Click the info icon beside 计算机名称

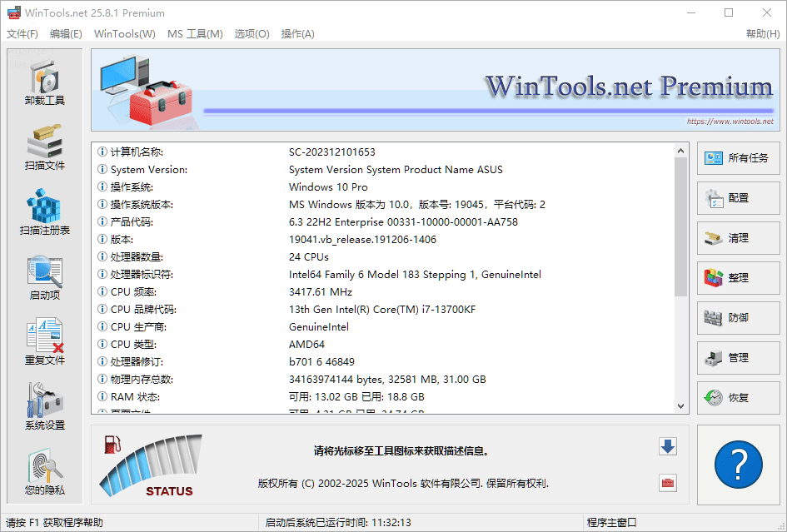pyautogui.click(x=102, y=152)
